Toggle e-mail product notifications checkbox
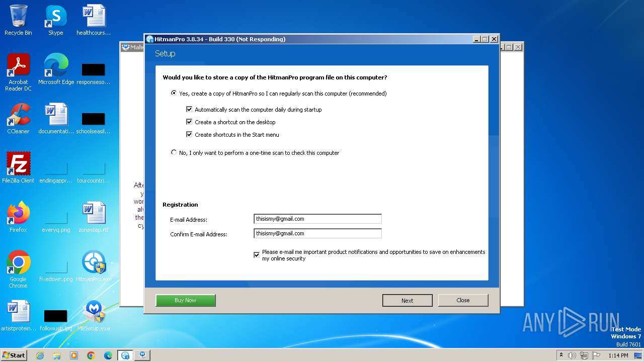The height and width of the screenshot is (362, 644). coord(257,255)
